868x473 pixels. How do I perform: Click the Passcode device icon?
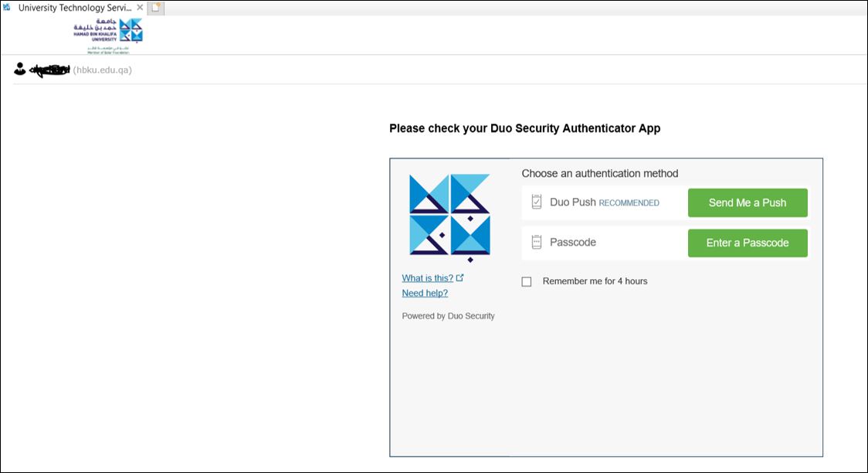click(537, 242)
